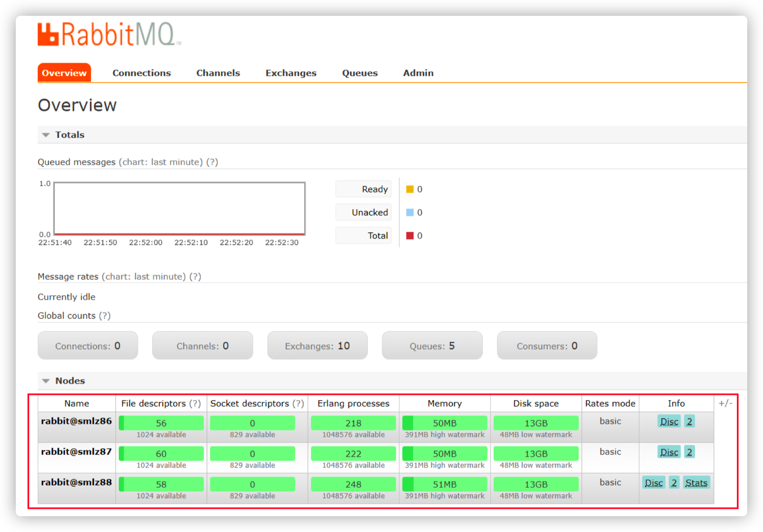
Task: Click Disc tag for rabbit@smlz88
Action: [x=654, y=483]
